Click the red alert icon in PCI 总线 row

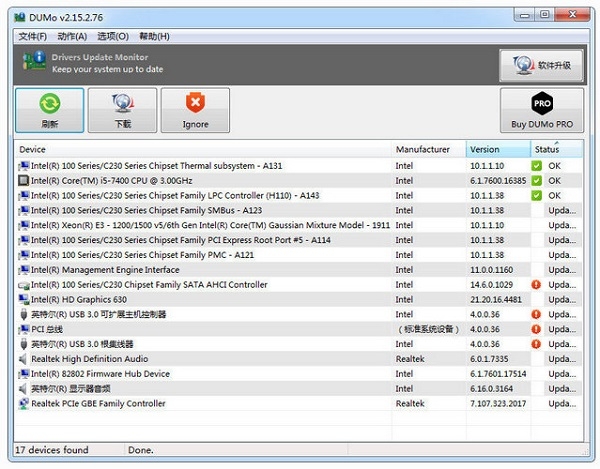(x=537, y=329)
